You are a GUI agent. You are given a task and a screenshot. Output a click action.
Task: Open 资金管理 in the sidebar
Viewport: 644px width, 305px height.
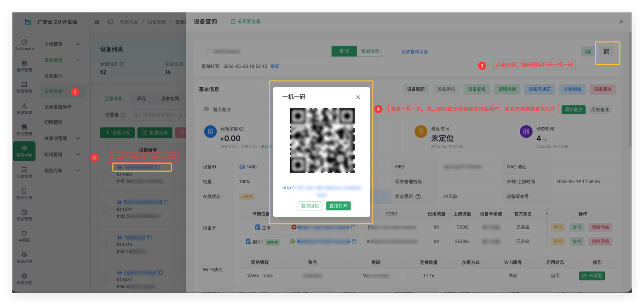(x=24, y=215)
